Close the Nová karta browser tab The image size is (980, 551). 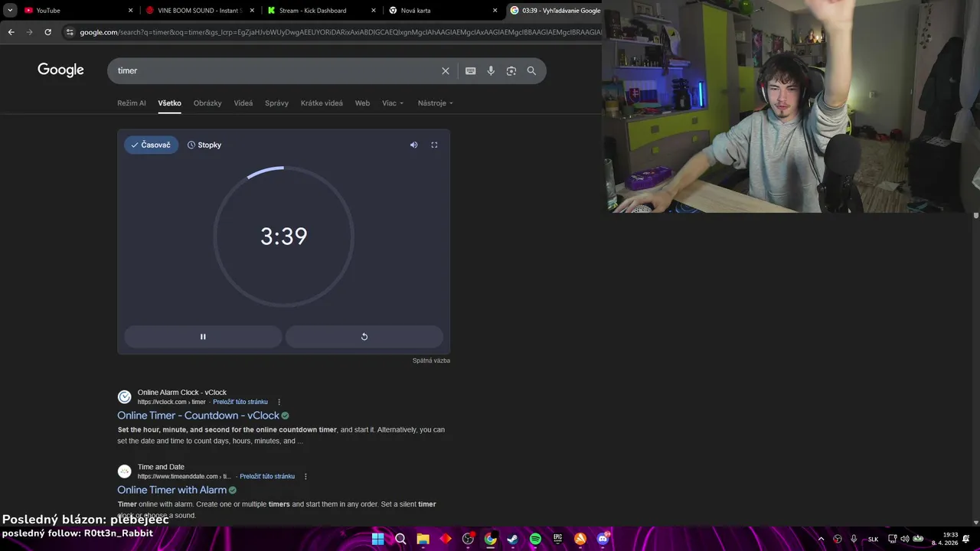click(495, 10)
